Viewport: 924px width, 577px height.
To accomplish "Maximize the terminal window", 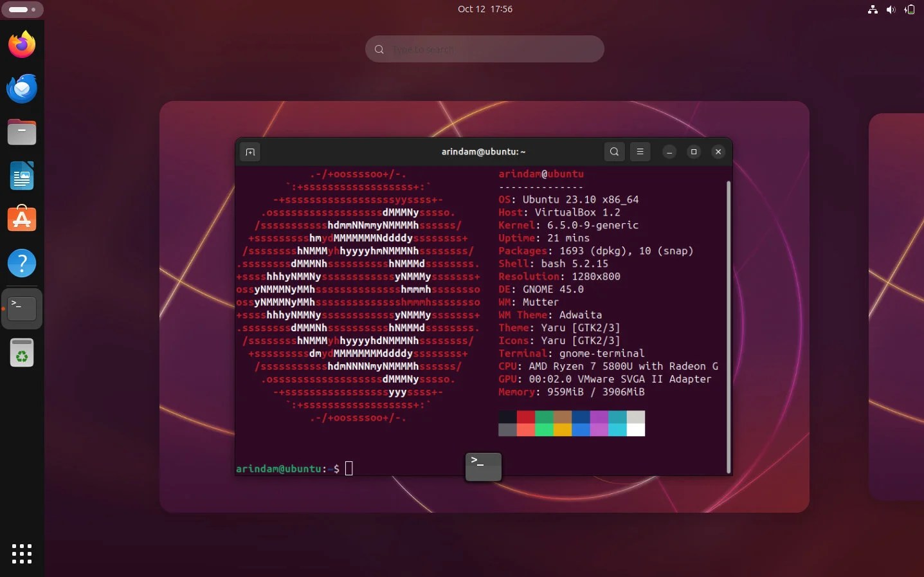I will (x=694, y=152).
